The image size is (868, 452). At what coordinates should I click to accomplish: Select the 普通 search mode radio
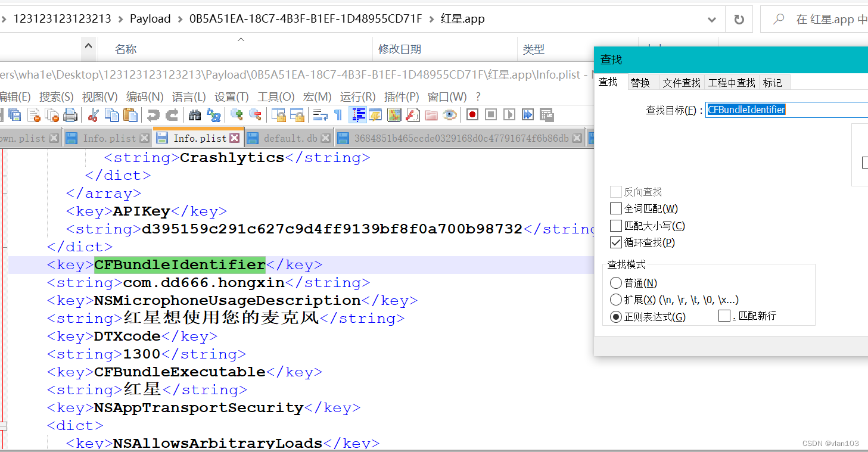tap(616, 283)
